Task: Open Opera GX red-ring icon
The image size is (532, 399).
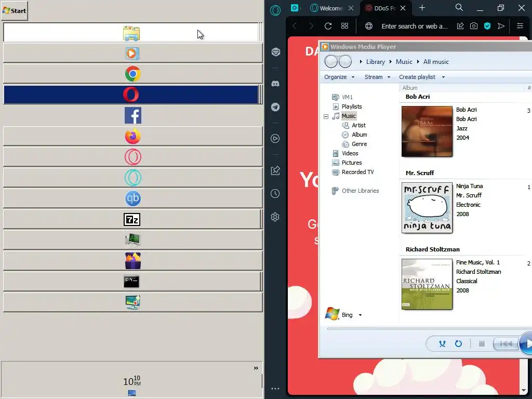Action: 132,157
